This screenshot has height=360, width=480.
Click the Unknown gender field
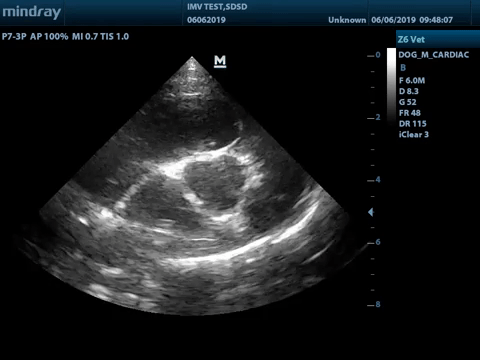tap(347, 20)
